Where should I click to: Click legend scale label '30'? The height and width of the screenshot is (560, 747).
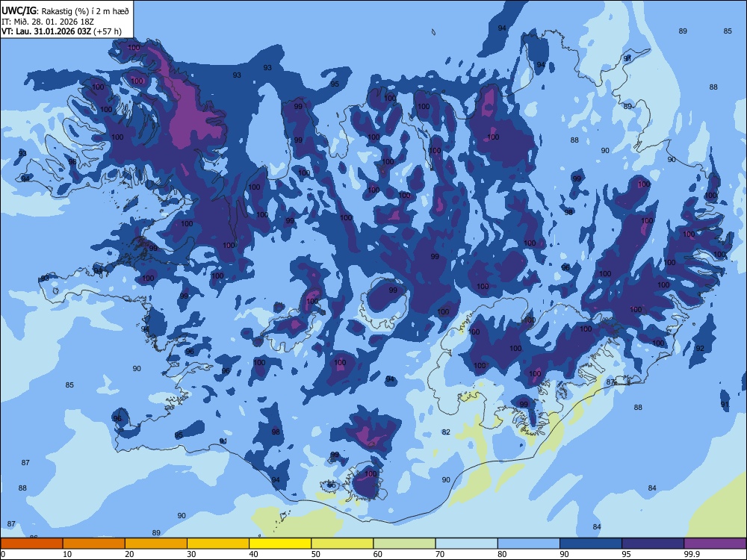[191, 554]
